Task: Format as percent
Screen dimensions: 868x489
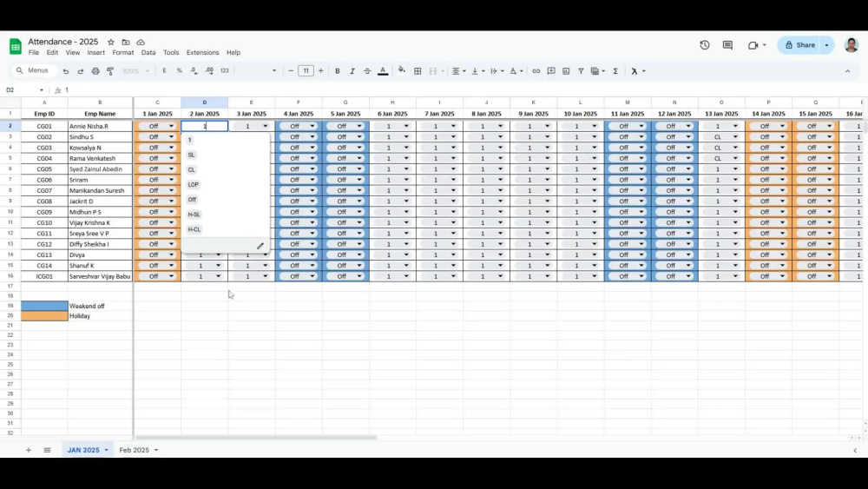Action: [180, 71]
